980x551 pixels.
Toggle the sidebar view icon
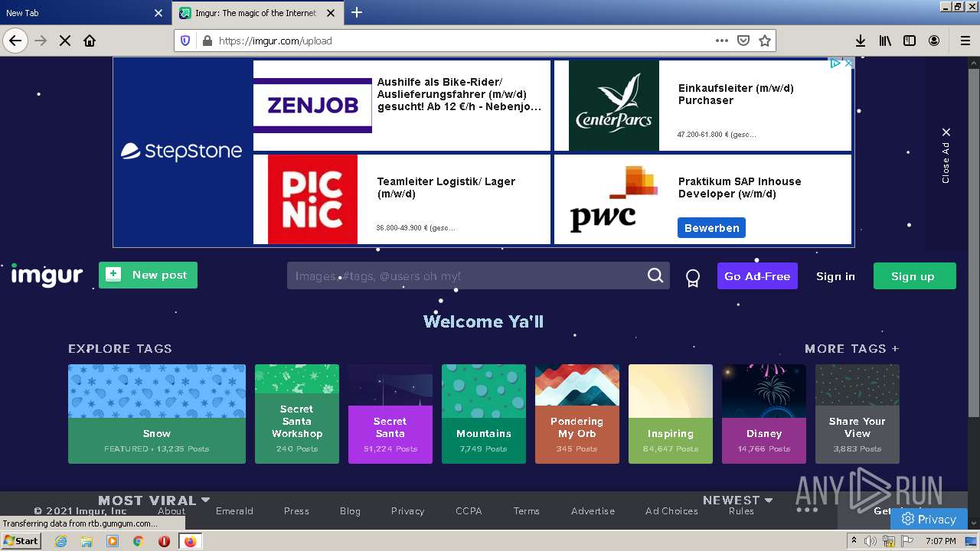[x=910, y=41]
